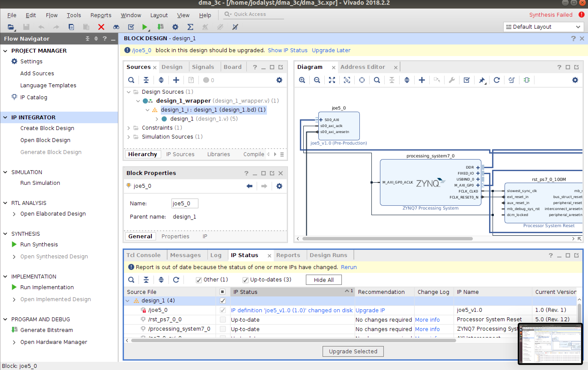The width and height of the screenshot is (588, 370).
Task: Click Validate Design icon in diagram toolbar
Action: pos(466,80)
